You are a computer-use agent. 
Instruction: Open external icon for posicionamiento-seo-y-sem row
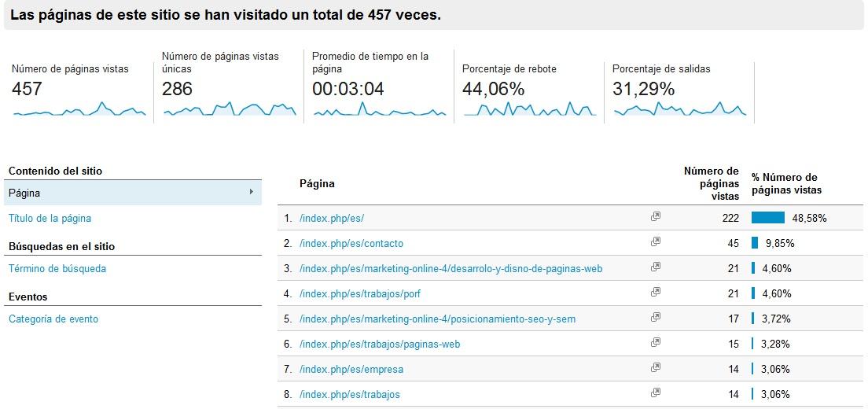[656, 318]
